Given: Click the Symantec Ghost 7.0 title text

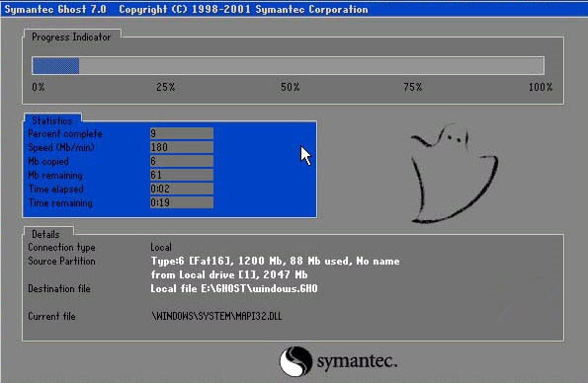Looking at the screenshot, I should pos(55,9).
